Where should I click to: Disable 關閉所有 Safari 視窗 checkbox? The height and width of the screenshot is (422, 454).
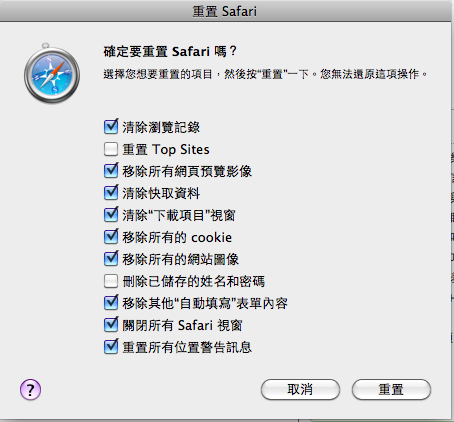[x=111, y=325]
